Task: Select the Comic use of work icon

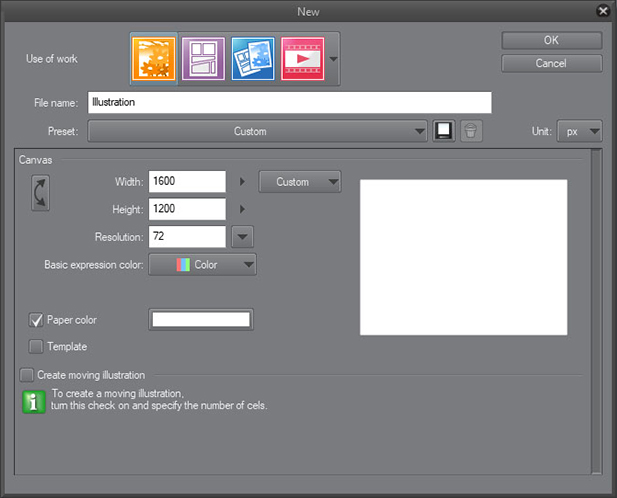Action: 203,58
